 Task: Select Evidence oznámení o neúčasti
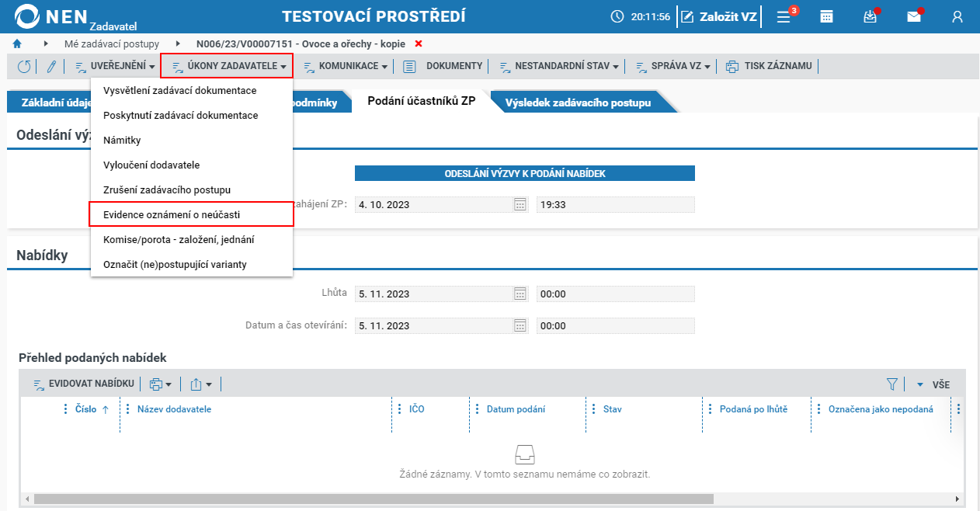[192, 214]
